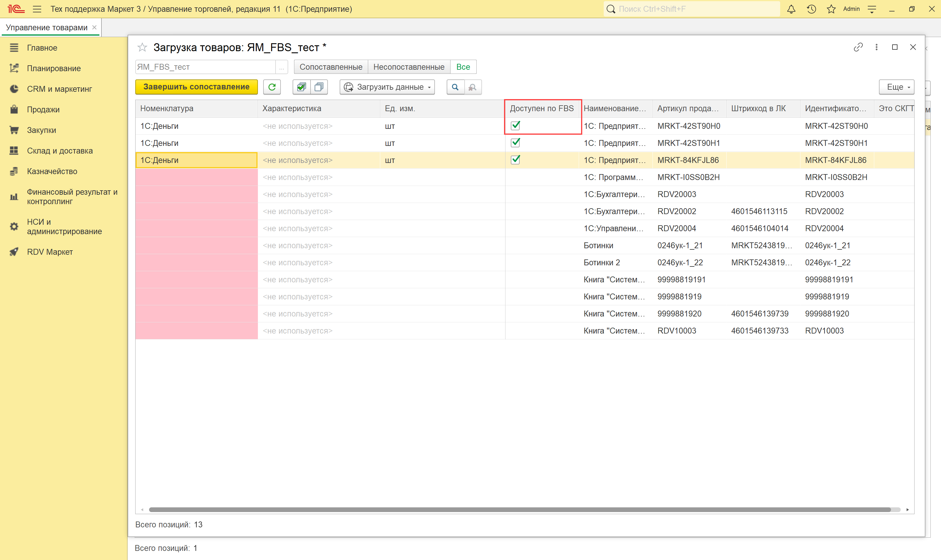The width and height of the screenshot is (941, 560).
Task: Click the uncheck all rows icon
Action: click(319, 87)
